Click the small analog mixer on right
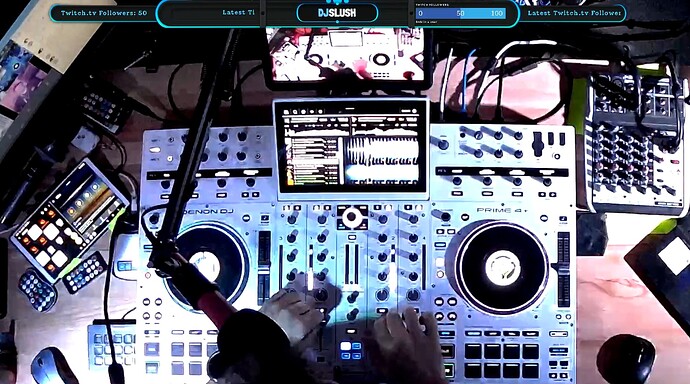690x384 pixels. pos(635,145)
